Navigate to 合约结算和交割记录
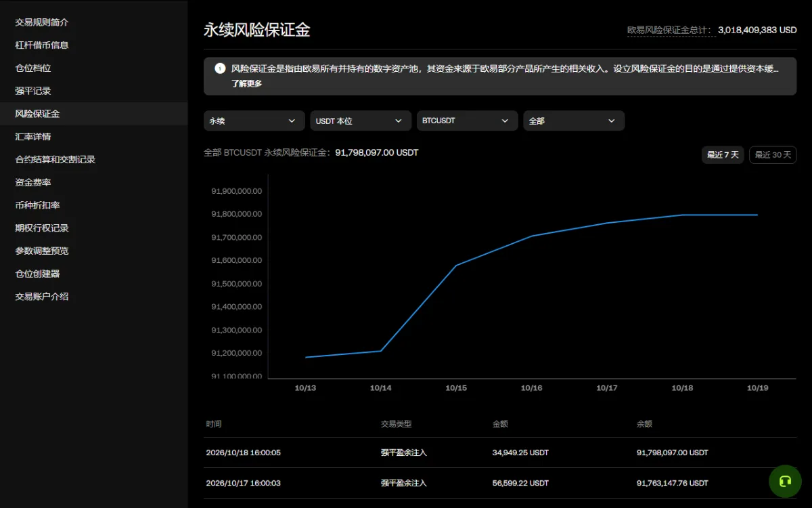The height and width of the screenshot is (508, 812). click(55, 160)
